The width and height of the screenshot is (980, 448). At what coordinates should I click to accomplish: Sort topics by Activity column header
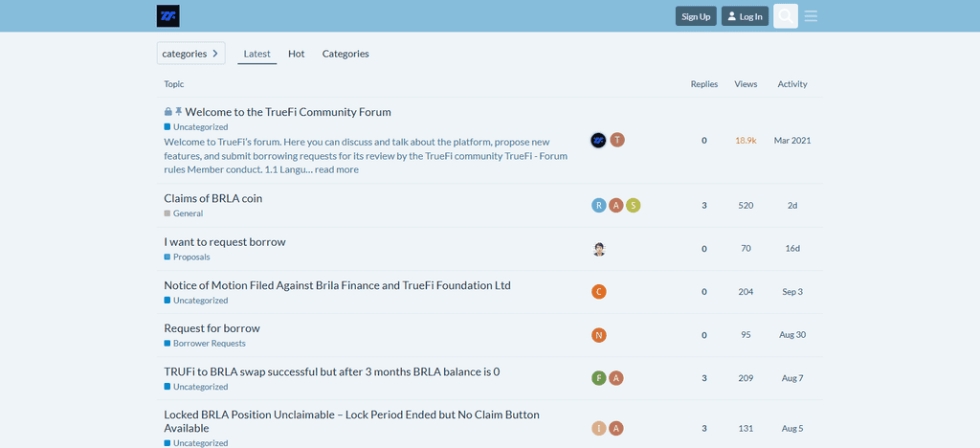[x=791, y=83]
